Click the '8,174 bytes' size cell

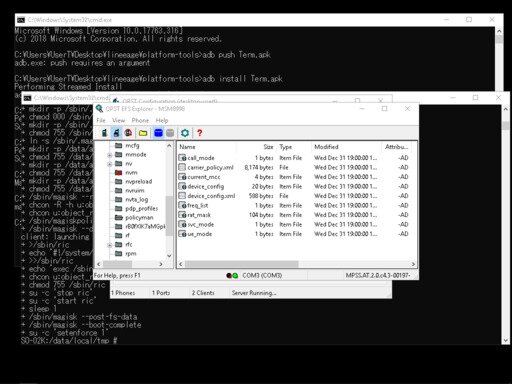[x=259, y=167]
